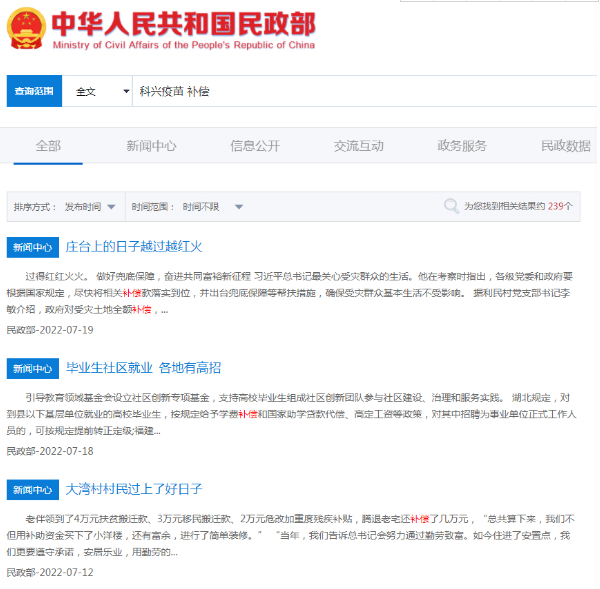Screen dimensions: 600x589
Task: Click the search box containing 科兴疫苗 补偿
Action: click(x=360, y=91)
